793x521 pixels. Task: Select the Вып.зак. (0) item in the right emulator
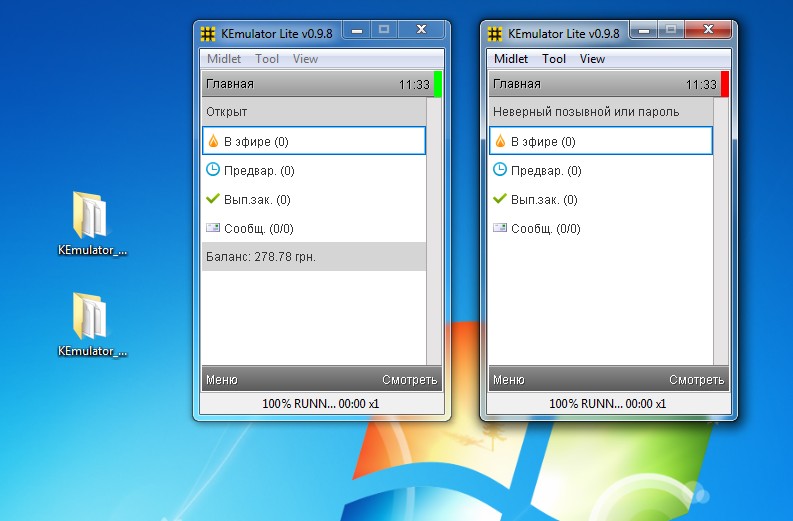coord(544,199)
